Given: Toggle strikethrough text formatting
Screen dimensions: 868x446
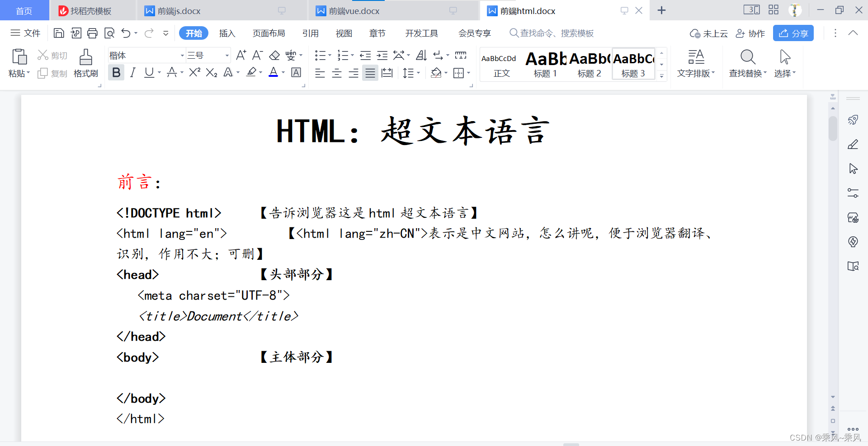Looking at the screenshot, I should [x=172, y=72].
